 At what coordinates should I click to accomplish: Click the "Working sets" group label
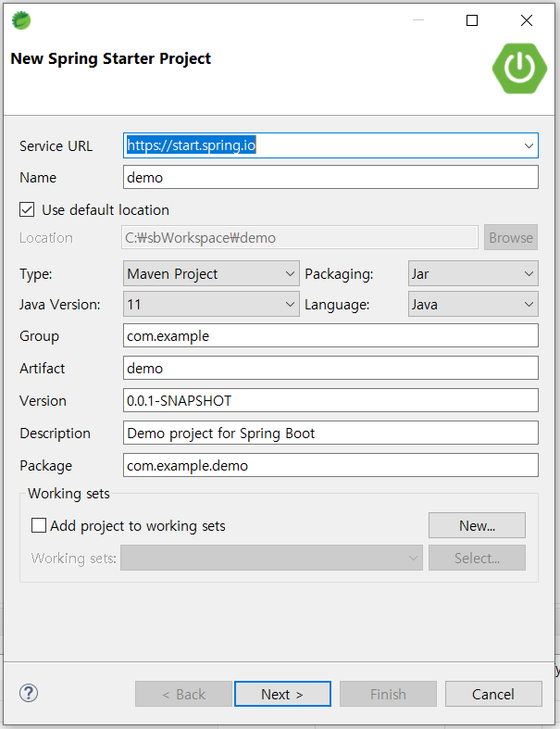point(68,494)
